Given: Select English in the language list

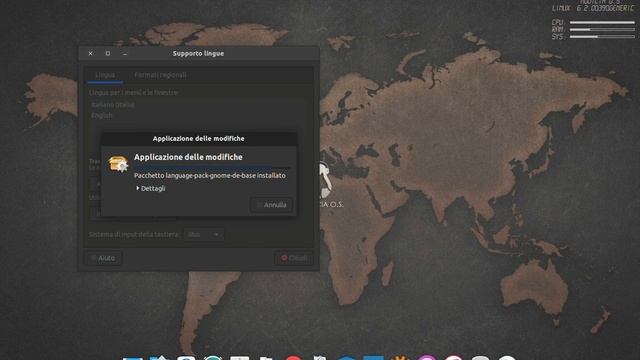Looking at the screenshot, I should point(102,116).
